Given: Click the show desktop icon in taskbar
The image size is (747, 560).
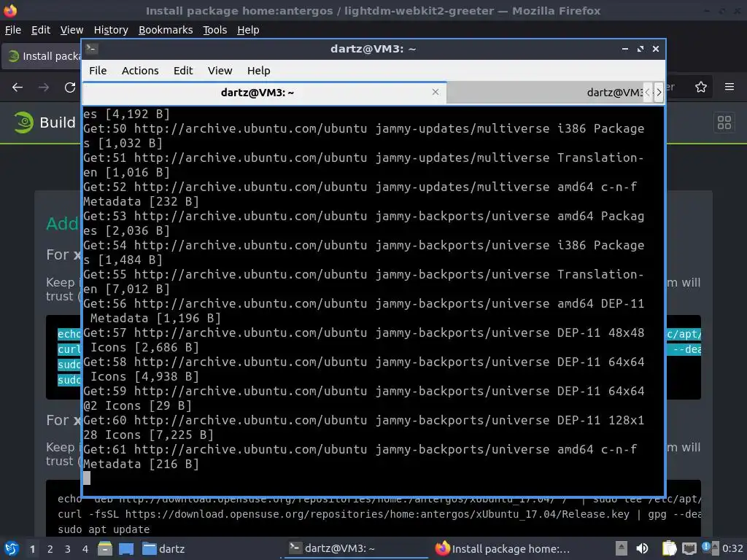Looking at the screenshot, I should point(126,548).
